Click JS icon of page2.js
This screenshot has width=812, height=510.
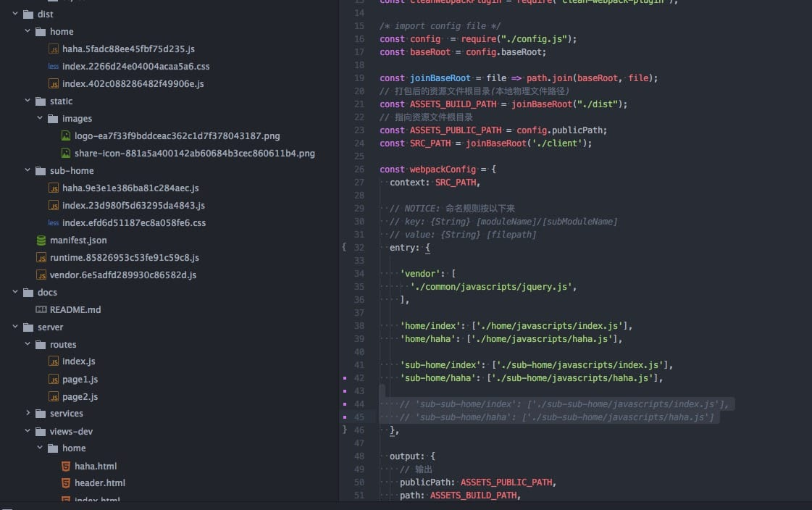pos(54,396)
